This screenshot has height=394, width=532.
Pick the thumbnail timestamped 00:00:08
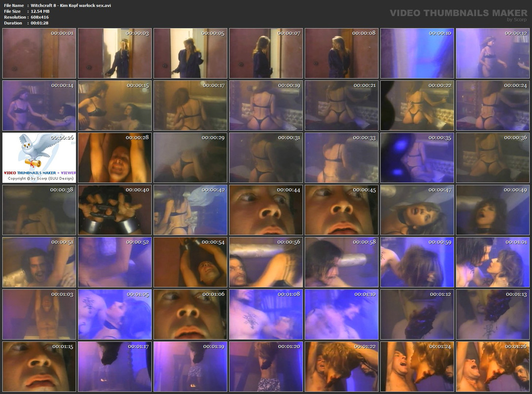click(342, 53)
